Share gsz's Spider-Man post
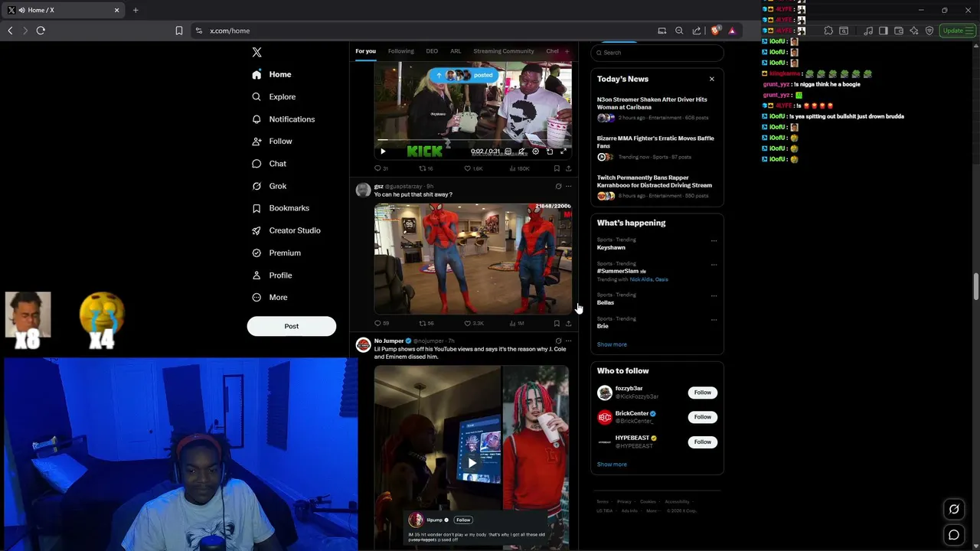Screen dimensions: 980x551 coord(568,323)
